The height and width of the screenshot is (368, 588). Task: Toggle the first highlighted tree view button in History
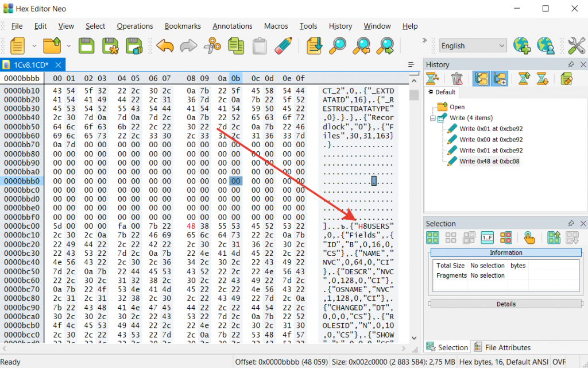pos(481,78)
